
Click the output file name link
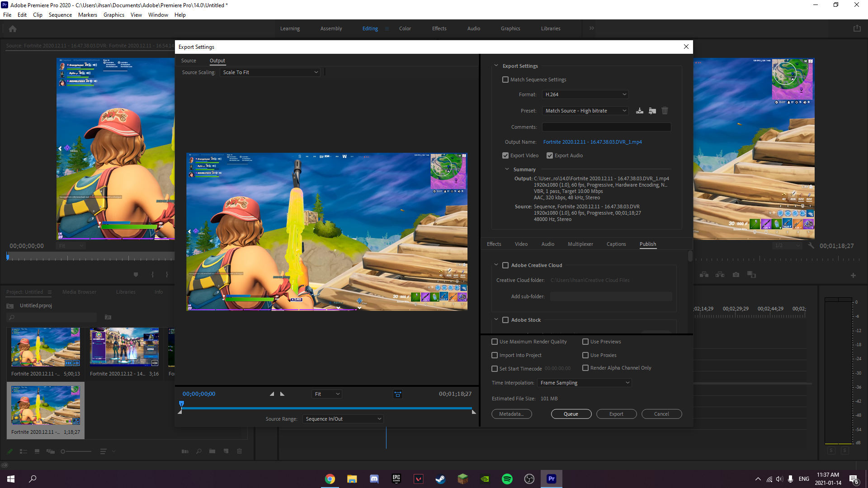pyautogui.click(x=592, y=142)
